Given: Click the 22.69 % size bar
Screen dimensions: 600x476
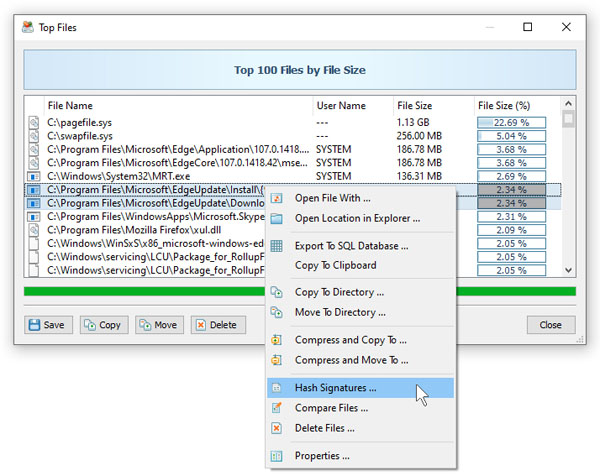Looking at the screenshot, I should 511,122.
